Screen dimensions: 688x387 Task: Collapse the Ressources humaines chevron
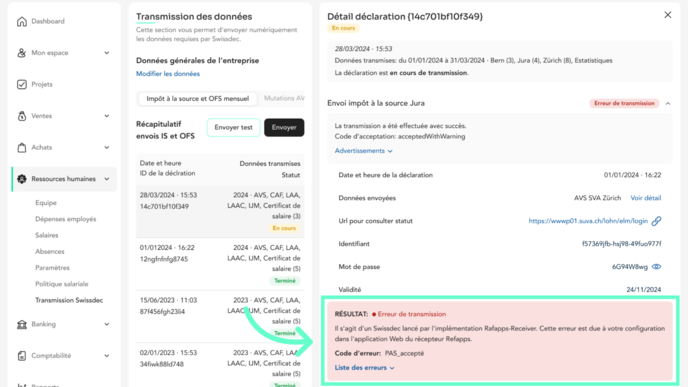107,179
